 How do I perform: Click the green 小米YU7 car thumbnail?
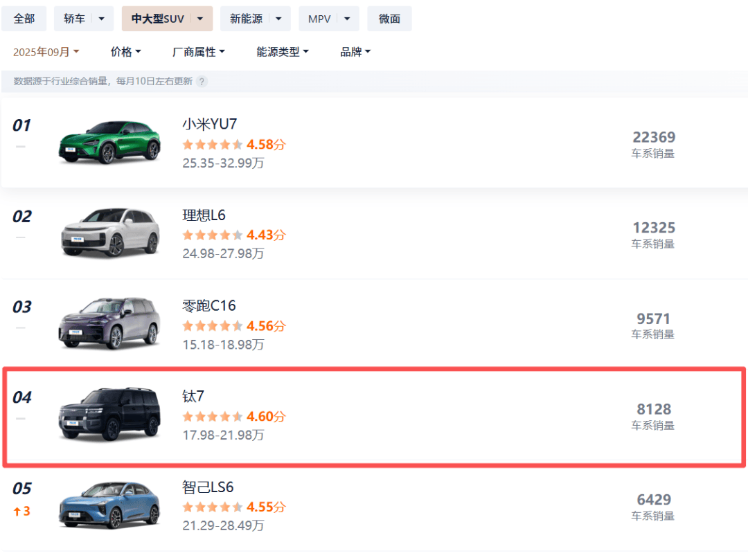[x=109, y=142]
